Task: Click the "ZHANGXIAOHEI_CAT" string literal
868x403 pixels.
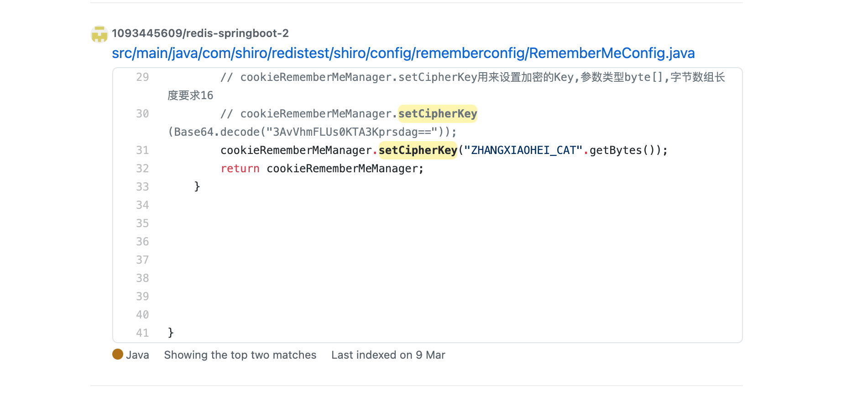Action: pyautogui.click(x=523, y=150)
